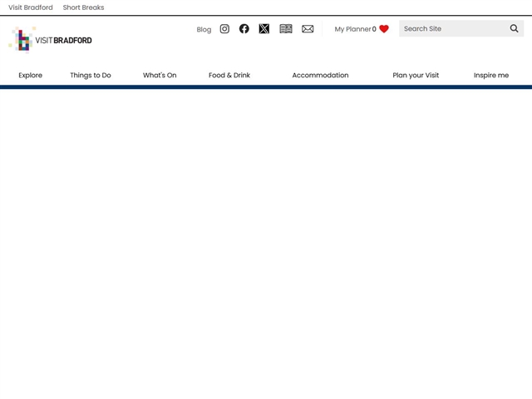Click the Visit Bradford logo
Image resolution: width=532 pixels, height=399 pixels.
coord(50,40)
